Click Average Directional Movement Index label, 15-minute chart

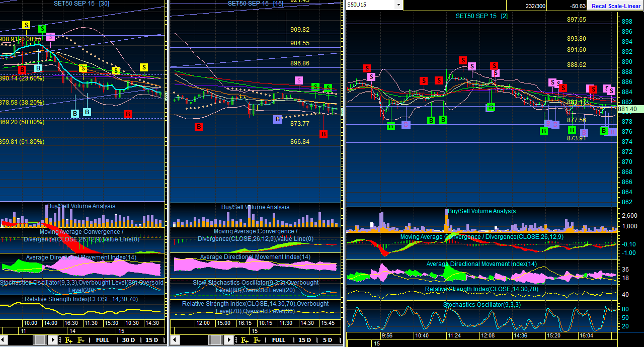coord(256,257)
